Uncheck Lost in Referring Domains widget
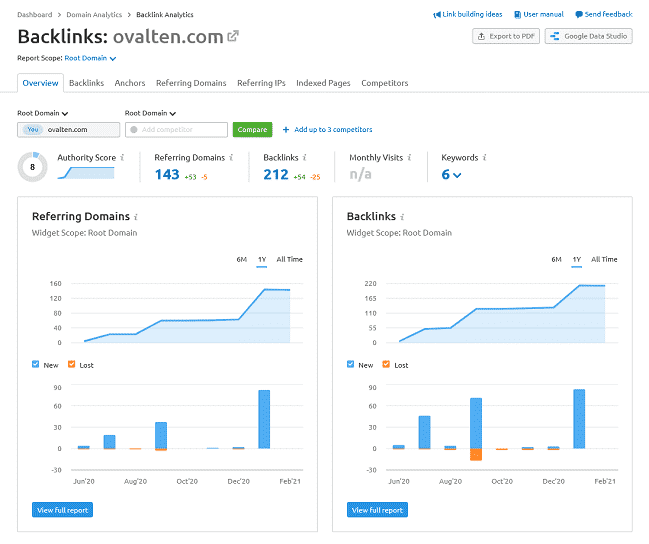The height and width of the screenshot is (544, 649). (x=72, y=364)
